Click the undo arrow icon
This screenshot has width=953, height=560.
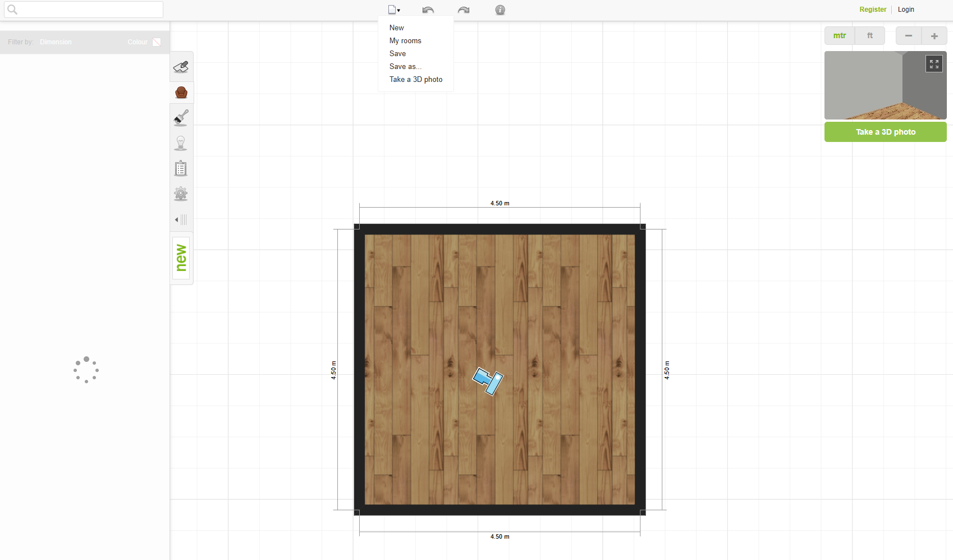coord(428,10)
